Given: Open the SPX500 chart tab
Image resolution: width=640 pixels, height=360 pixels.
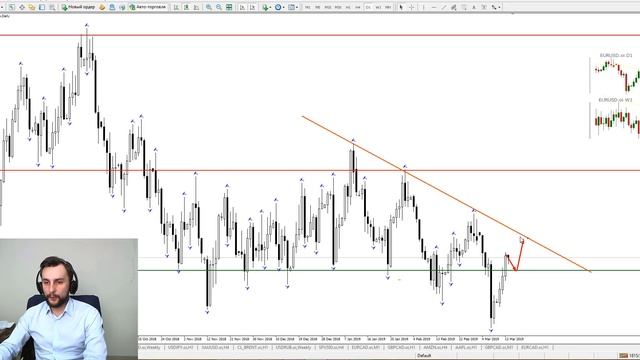Looking at the screenshot, I should (x=331, y=347).
